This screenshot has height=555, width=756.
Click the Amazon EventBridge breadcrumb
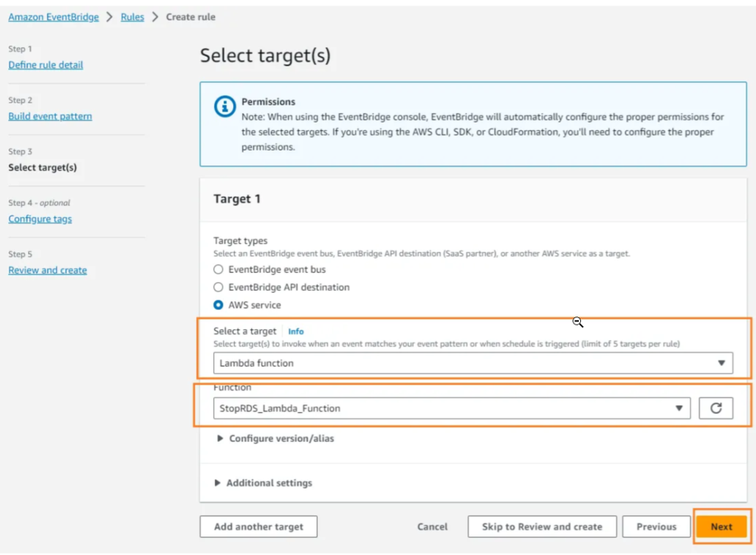click(53, 17)
